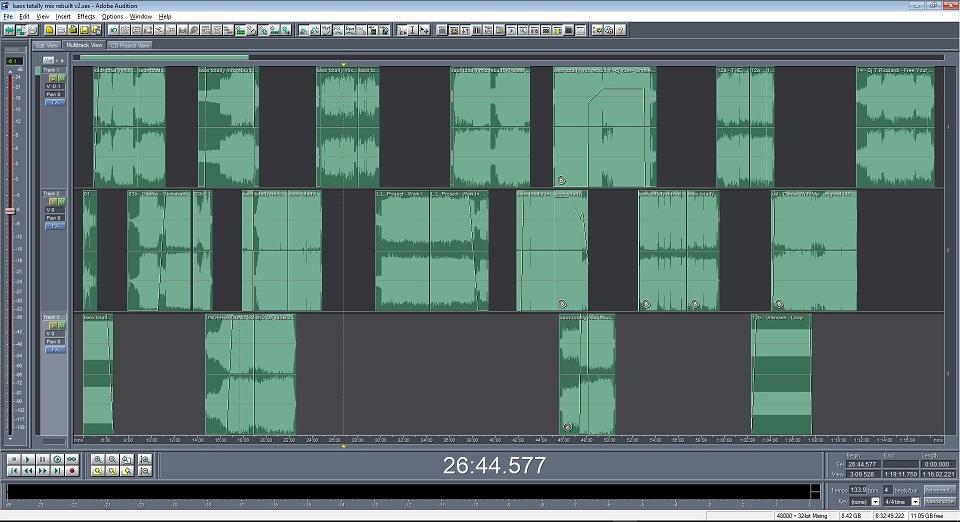960x522 pixels.
Task: Open the Key dropdown showing (none)
Action: [864, 501]
